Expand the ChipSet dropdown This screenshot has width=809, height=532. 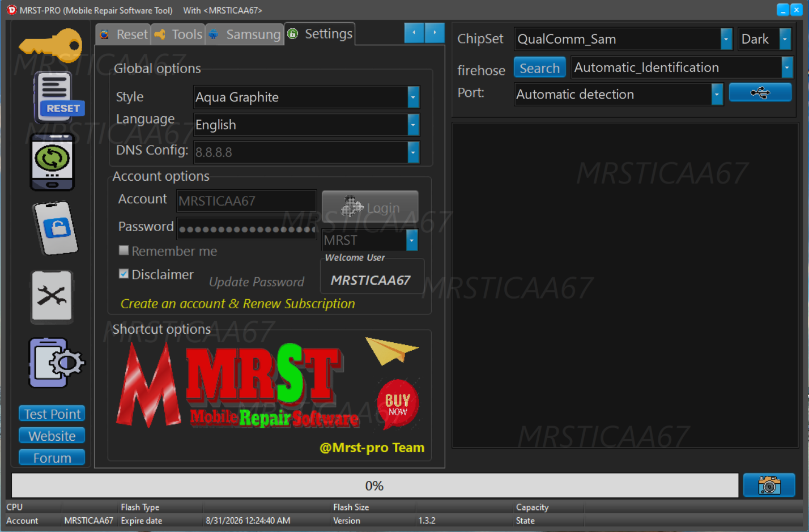coord(726,39)
